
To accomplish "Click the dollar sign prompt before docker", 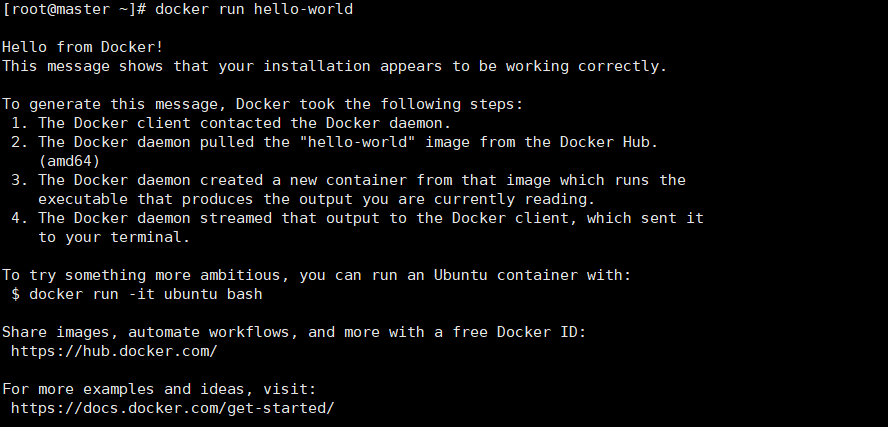I will tap(15, 294).
